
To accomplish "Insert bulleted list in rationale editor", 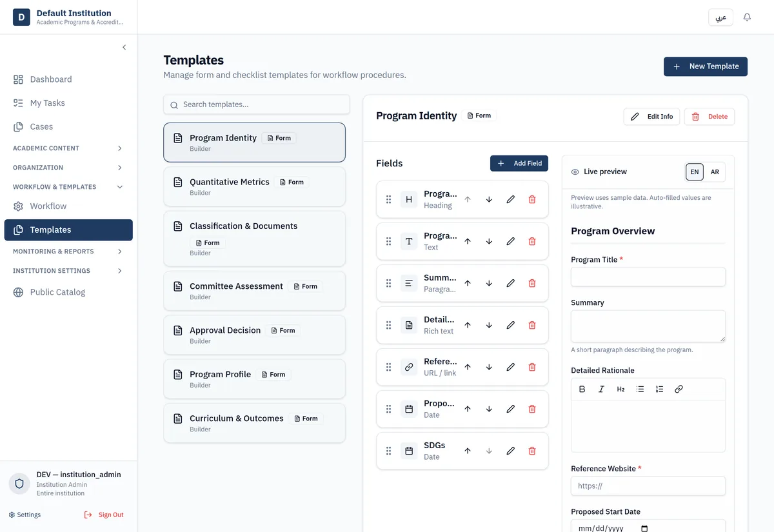I will coord(640,389).
